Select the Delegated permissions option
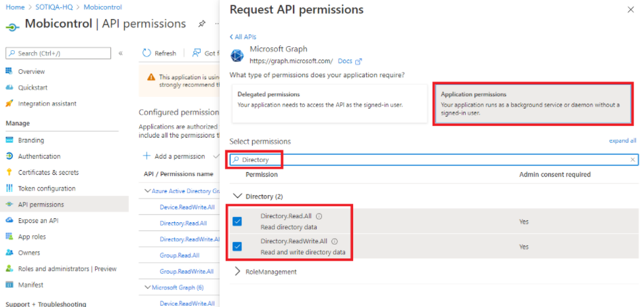Image resolution: width=644 pixels, height=307 pixels. [x=329, y=103]
